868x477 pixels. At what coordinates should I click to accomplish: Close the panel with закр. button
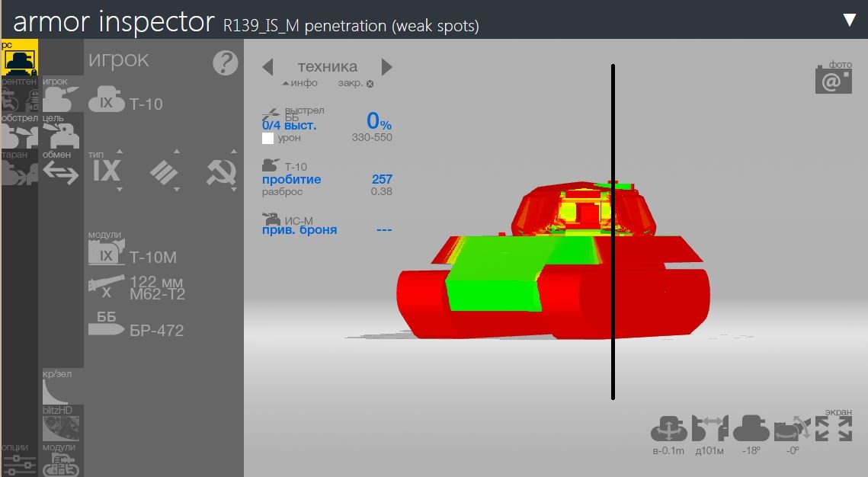356,83
